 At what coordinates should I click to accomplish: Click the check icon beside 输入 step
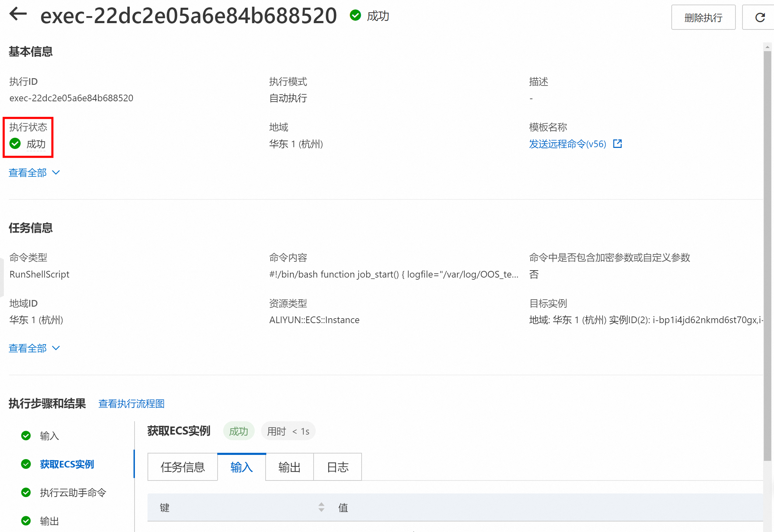[26, 436]
